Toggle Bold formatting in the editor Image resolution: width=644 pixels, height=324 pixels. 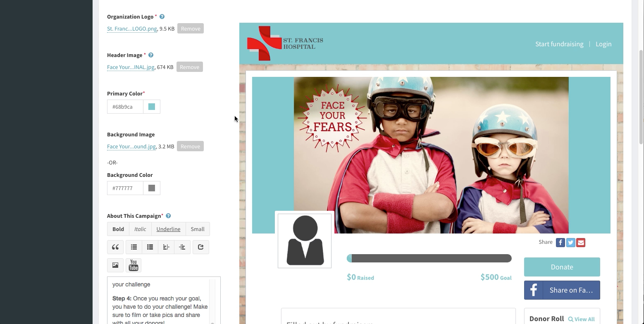(118, 229)
